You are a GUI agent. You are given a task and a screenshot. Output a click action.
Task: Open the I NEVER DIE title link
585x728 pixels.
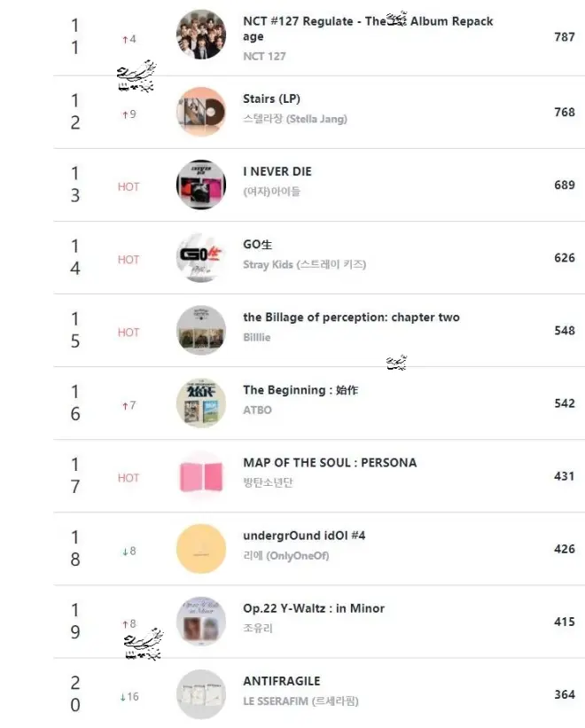click(x=277, y=171)
